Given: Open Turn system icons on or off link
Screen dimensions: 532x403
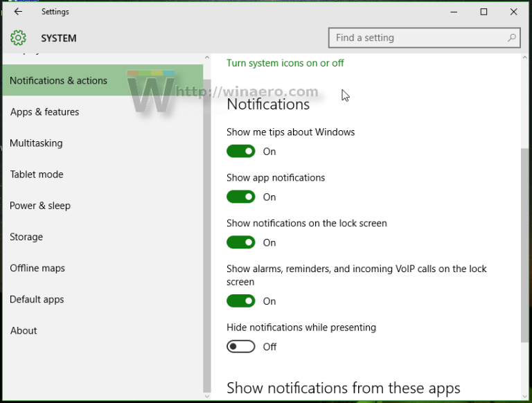Looking at the screenshot, I should pyautogui.click(x=285, y=63).
